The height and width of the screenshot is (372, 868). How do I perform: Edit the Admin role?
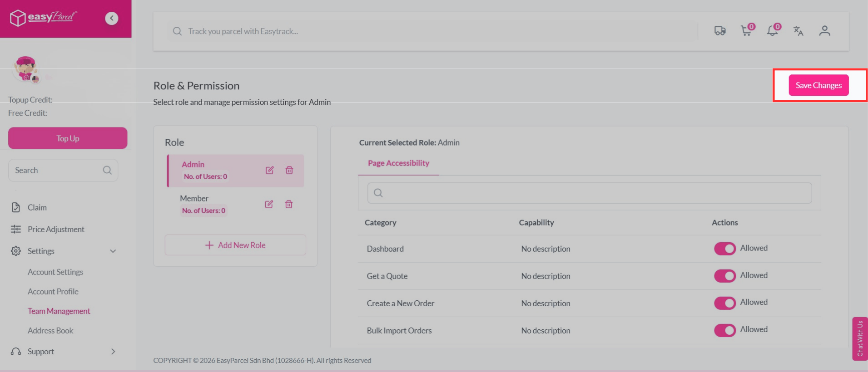coord(269,170)
